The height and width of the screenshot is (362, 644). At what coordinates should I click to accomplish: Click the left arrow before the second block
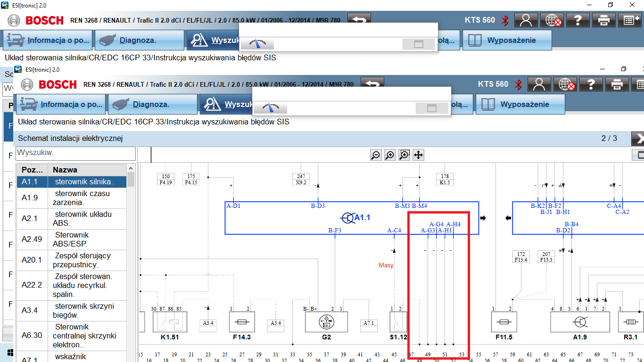point(508,218)
